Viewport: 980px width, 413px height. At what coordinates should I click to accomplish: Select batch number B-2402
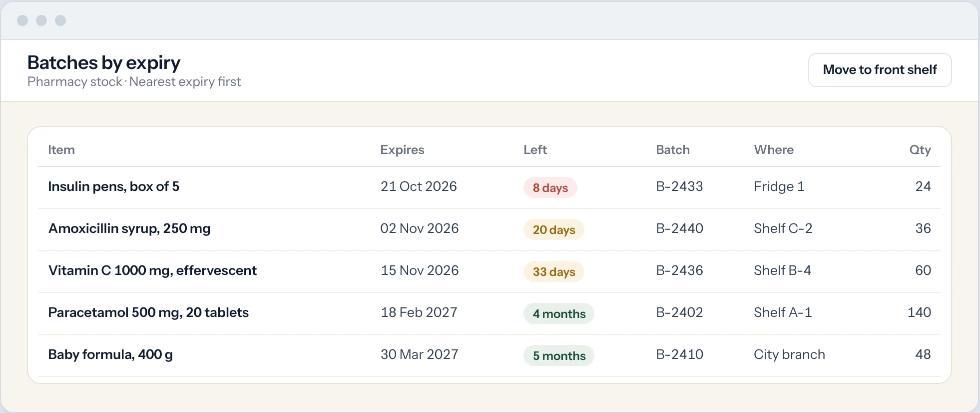click(679, 312)
